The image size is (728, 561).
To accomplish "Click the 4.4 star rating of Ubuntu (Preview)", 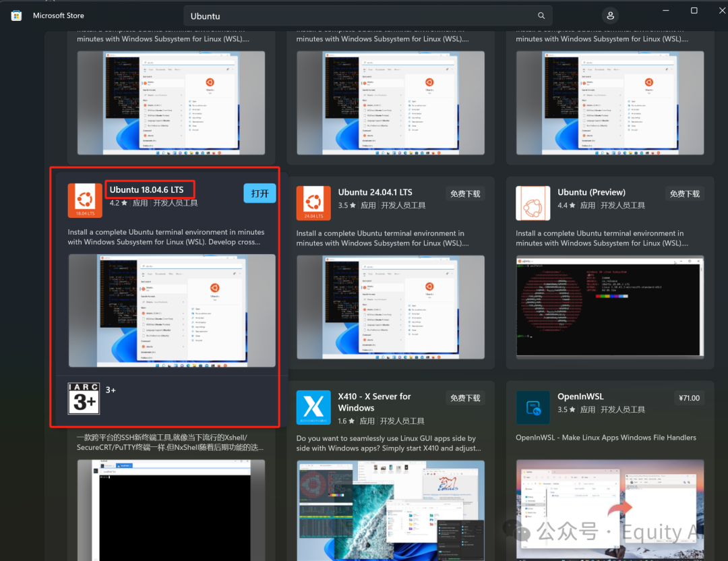I will pyautogui.click(x=566, y=205).
